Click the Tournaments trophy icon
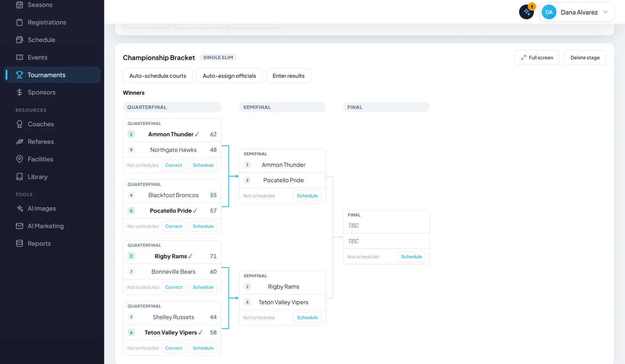Screen dimensions: 625x364 20,75
